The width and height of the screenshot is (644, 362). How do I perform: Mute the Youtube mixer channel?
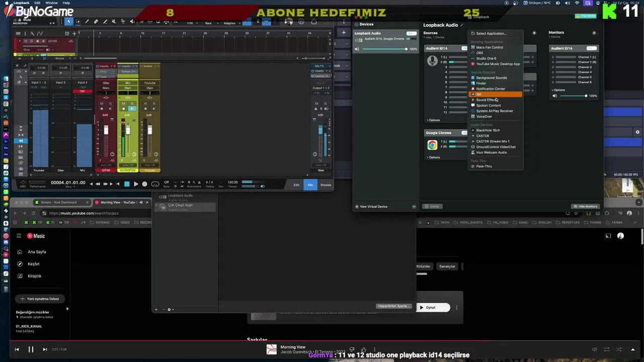click(x=145, y=103)
